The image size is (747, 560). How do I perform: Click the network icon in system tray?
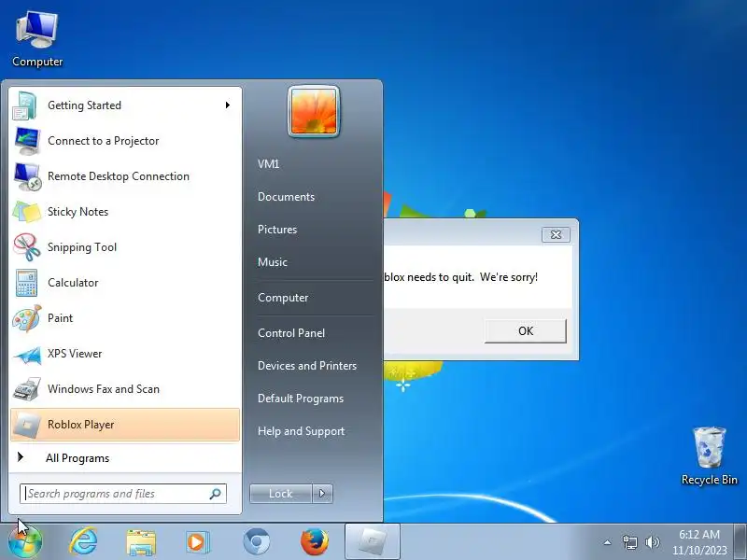[629, 542]
